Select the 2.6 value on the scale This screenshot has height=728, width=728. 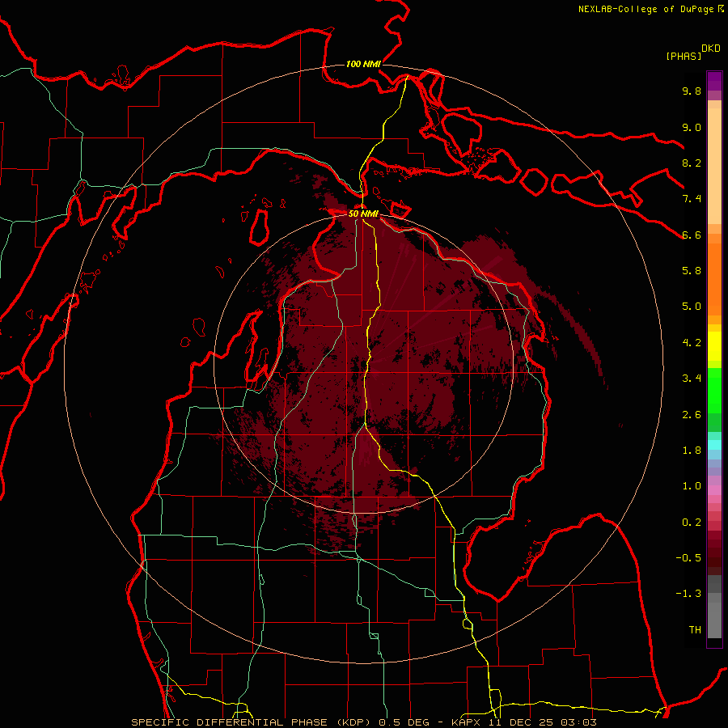point(692,415)
